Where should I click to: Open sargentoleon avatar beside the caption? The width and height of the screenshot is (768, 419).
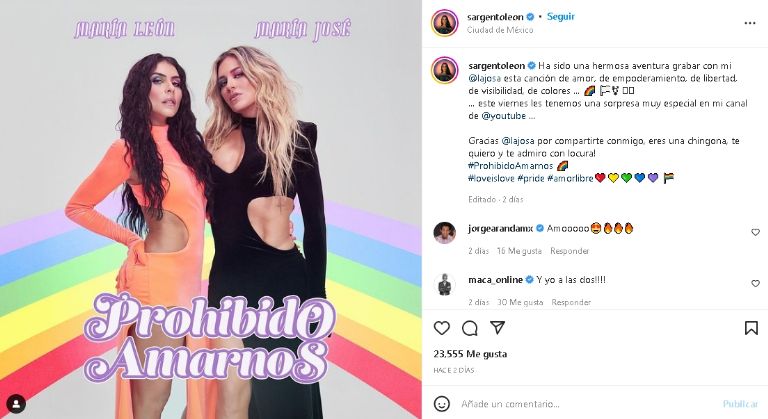(445, 70)
